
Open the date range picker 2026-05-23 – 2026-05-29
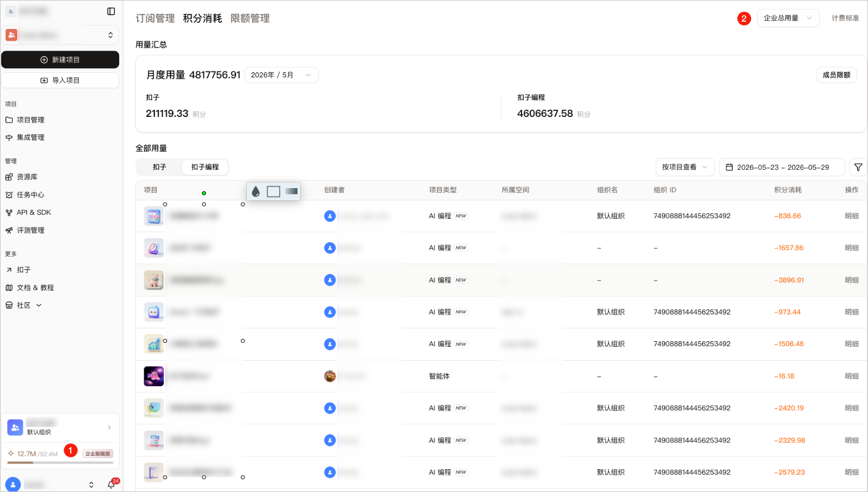782,167
